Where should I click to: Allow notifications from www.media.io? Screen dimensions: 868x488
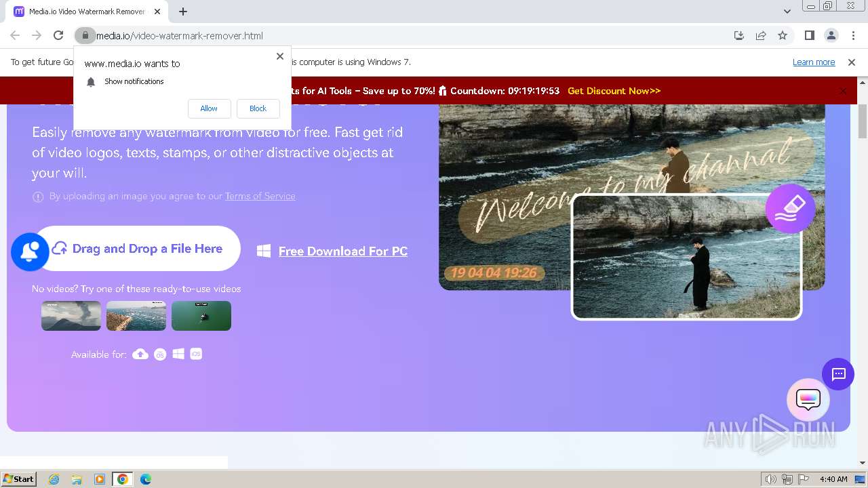click(209, 108)
